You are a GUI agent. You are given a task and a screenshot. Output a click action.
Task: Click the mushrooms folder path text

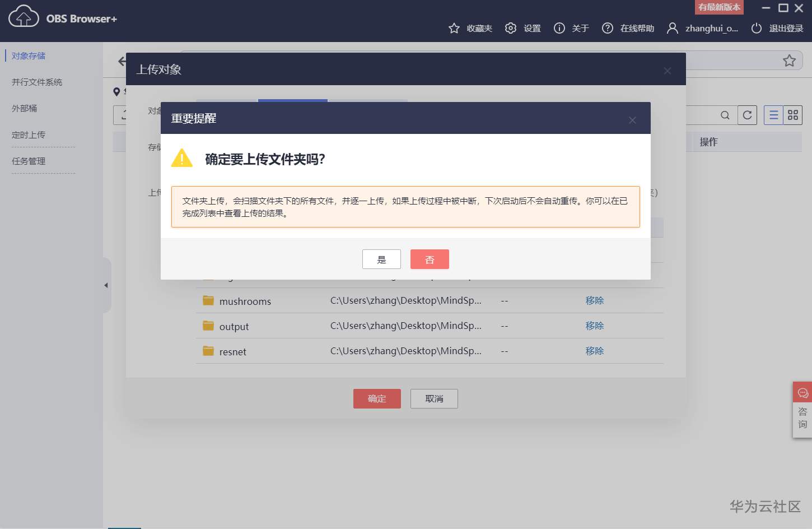pos(406,300)
